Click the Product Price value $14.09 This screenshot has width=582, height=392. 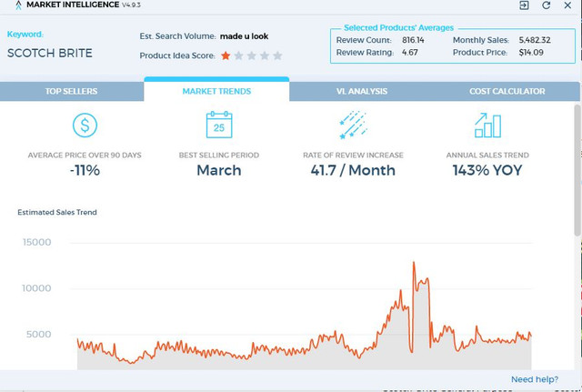(x=531, y=53)
